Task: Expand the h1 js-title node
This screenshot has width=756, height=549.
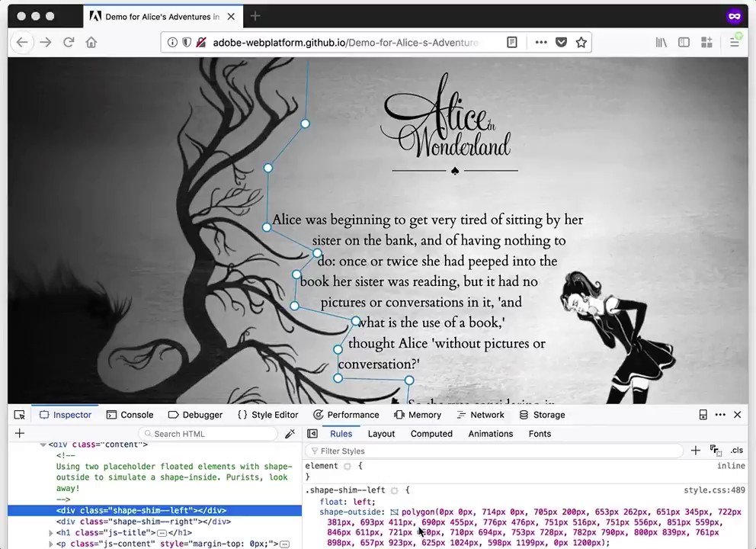Action: pyautogui.click(x=50, y=533)
